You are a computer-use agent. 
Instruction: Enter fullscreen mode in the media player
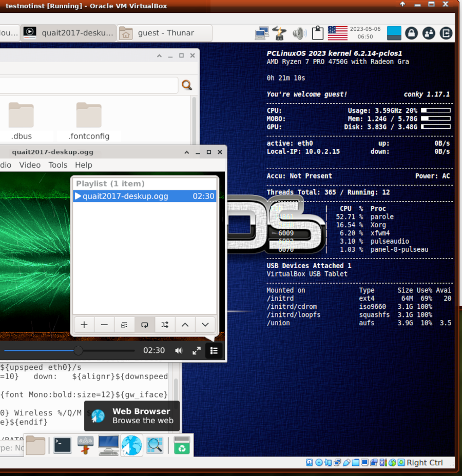[197, 351]
